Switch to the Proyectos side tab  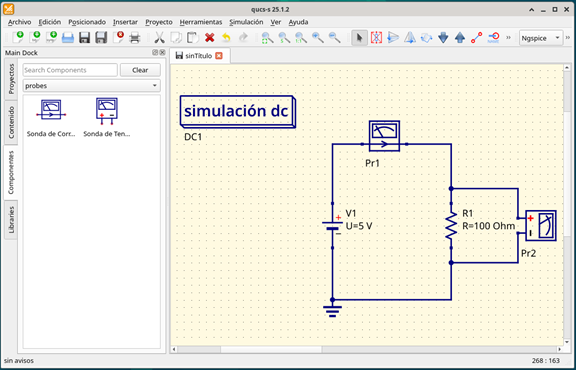[x=11, y=79]
